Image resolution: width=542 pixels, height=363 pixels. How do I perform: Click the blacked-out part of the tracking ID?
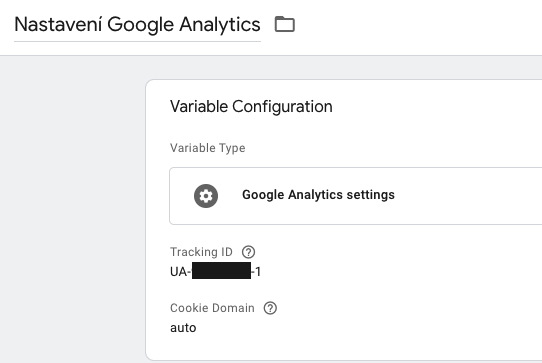click(x=221, y=271)
